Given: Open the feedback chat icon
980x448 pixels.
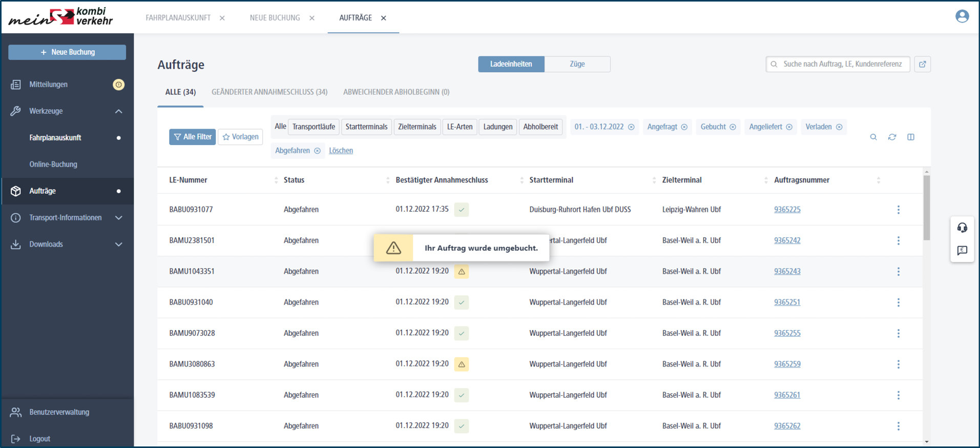Looking at the screenshot, I should (x=962, y=250).
